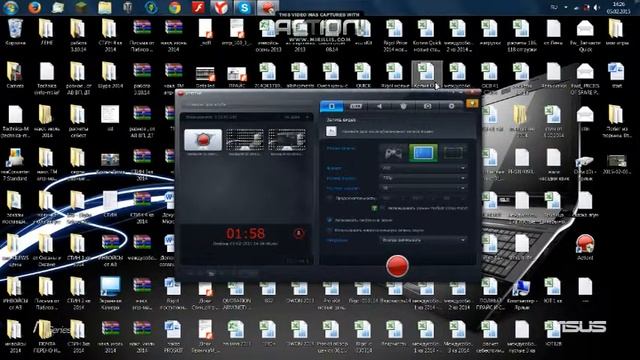Select the active screen recording mode monitor icon
This screenshot has height=360, width=640.
click(423, 153)
